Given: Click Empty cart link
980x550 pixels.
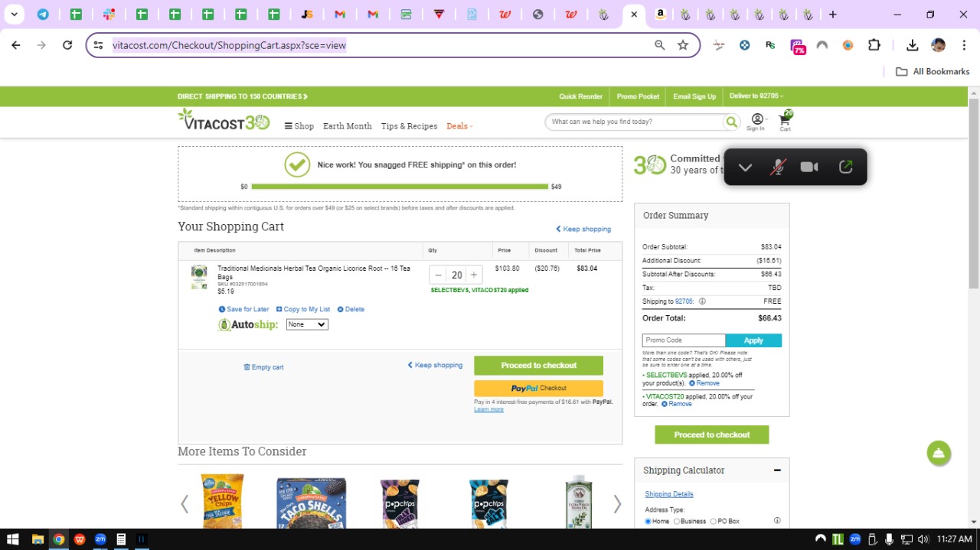Looking at the screenshot, I should coord(263,367).
